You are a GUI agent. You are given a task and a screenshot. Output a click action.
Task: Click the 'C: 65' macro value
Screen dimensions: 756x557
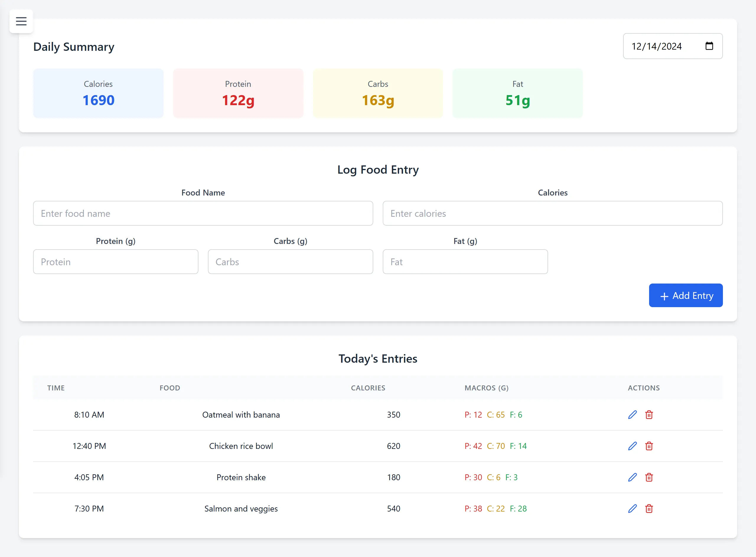[x=496, y=415]
